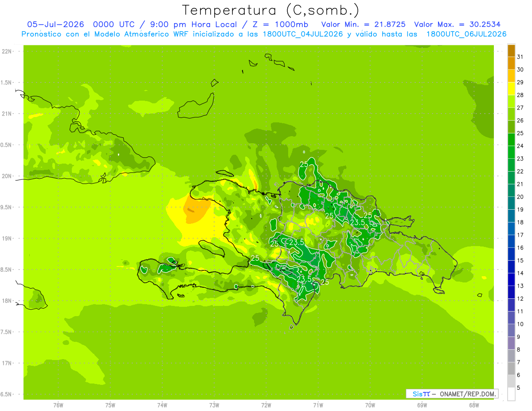The image size is (532, 411).
Task: Select the dark orange swatch above 31
Action: (511, 50)
